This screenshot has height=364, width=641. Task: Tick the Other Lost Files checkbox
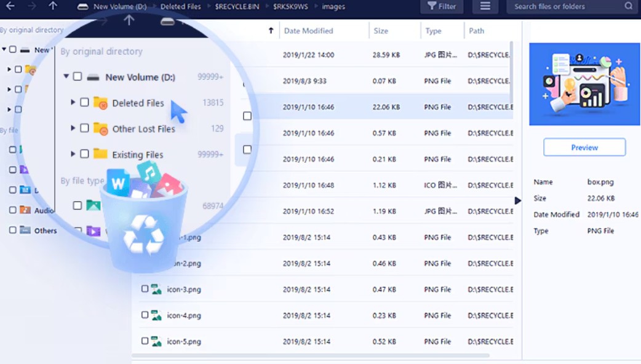[x=84, y=129]
